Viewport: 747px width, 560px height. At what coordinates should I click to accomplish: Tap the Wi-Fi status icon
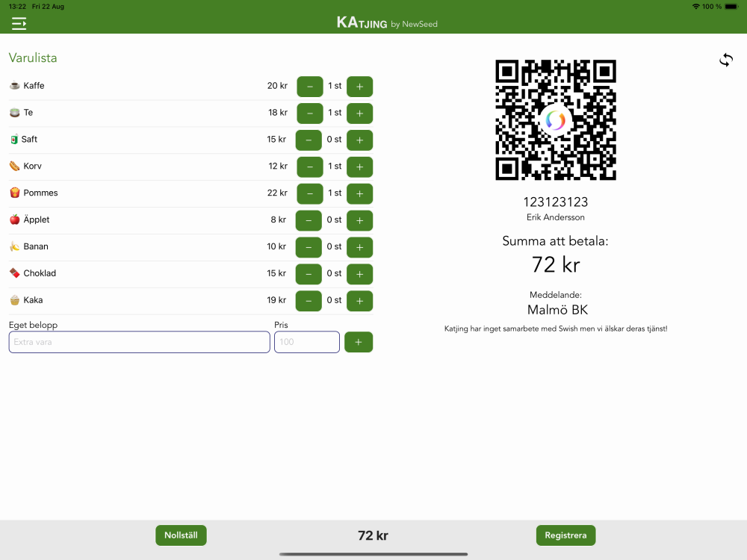tap(696, 7)
